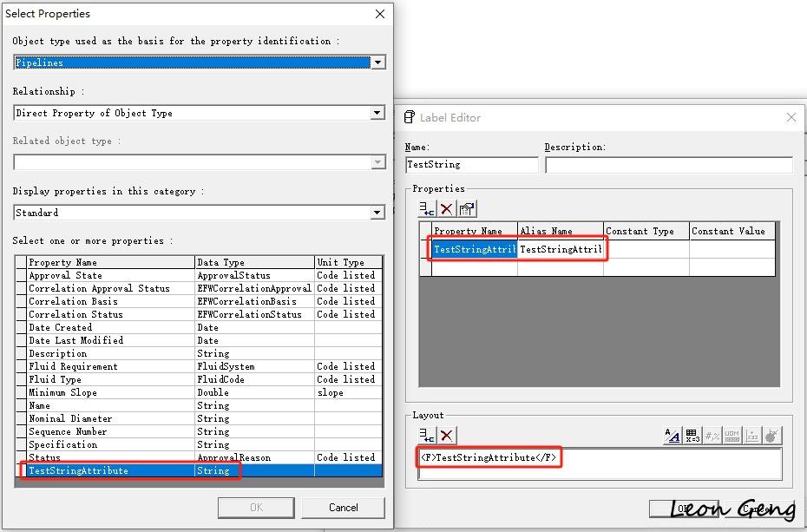This screenshot has width=807, height=532.
Task: Click the Unit Type column header
Action: point(349,262)
